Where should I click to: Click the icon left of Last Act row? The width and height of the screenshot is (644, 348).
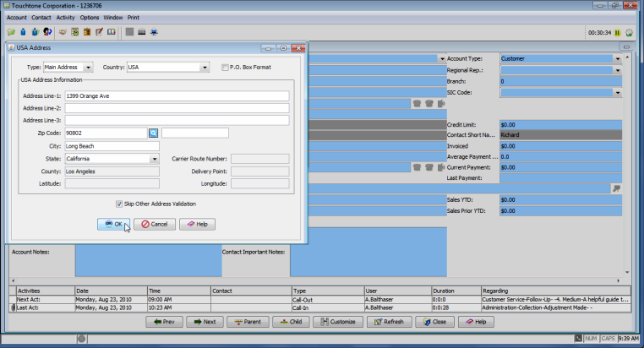tap(14, 307)
